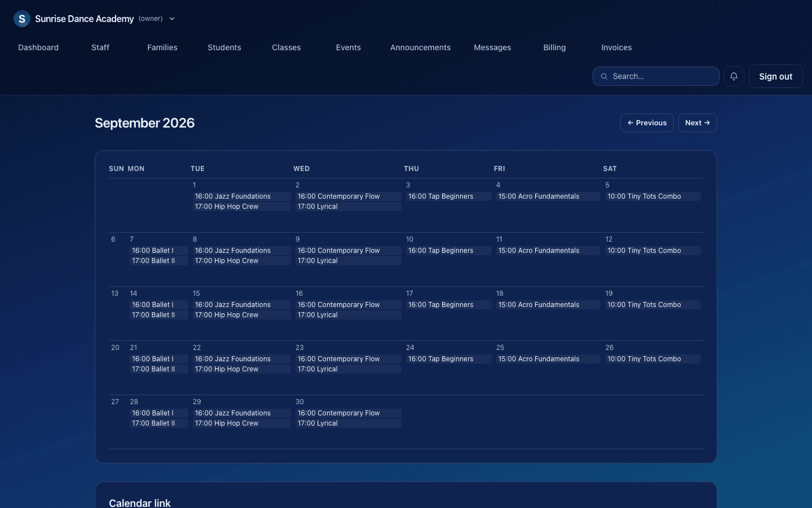Open the Families section
This screenshot has width=812, height=508.
162,47
